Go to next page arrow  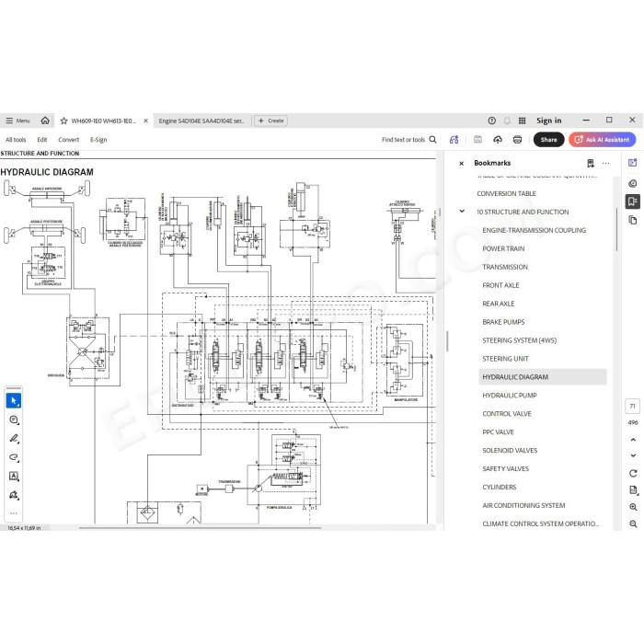[633, 455]
